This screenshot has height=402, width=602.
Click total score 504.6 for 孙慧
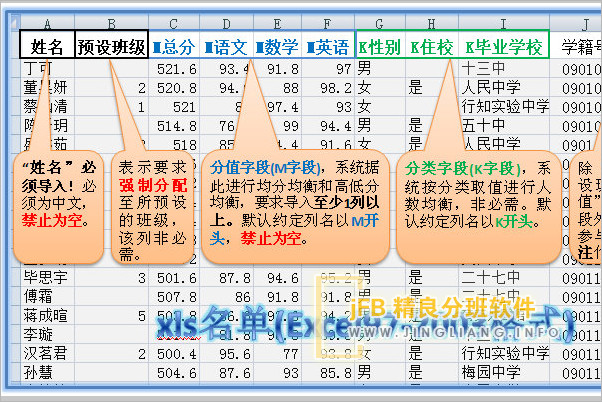pyautogui.click(x=174, y=372)
